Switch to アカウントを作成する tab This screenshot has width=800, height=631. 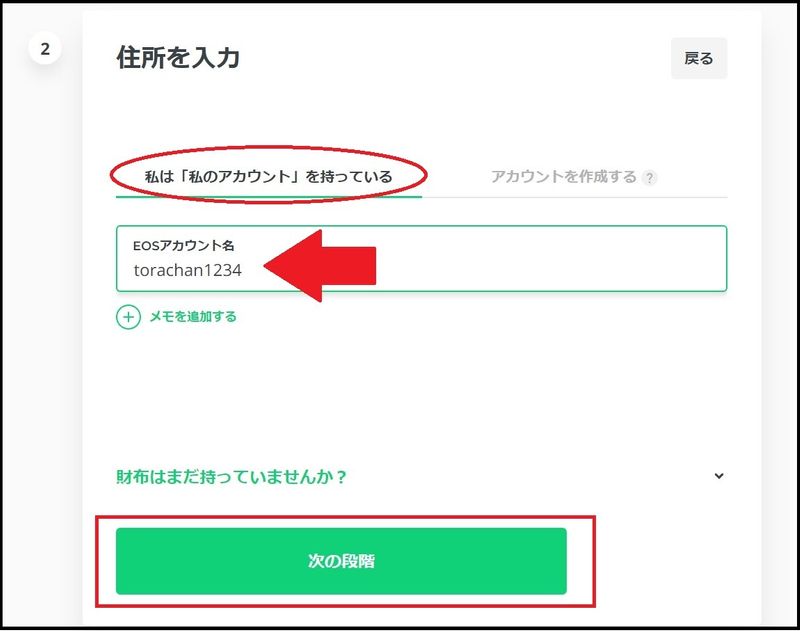pyautogui.click(x=564, y=176)
